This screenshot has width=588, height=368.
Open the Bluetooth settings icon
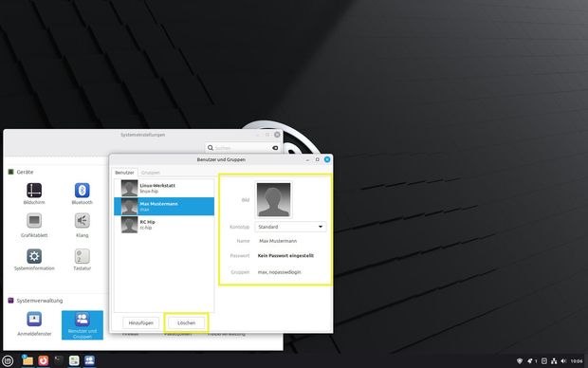click(x=83, y=191)
